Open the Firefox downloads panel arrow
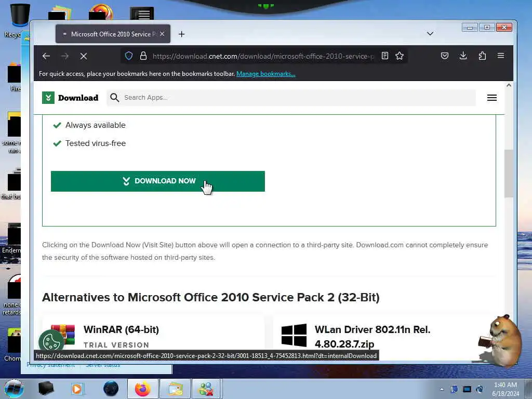The width and height of the screenshot is (532, 399). tap(463, 56)
